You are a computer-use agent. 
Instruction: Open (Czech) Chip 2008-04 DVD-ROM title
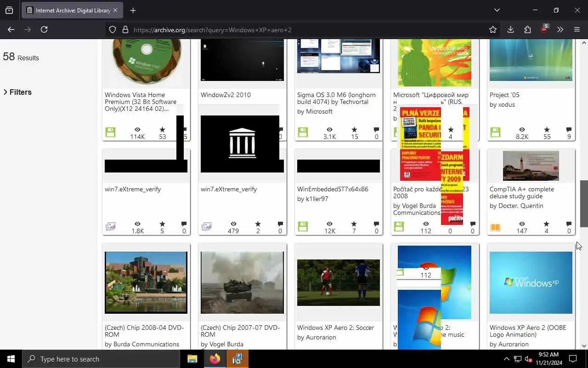pos(144,331)
